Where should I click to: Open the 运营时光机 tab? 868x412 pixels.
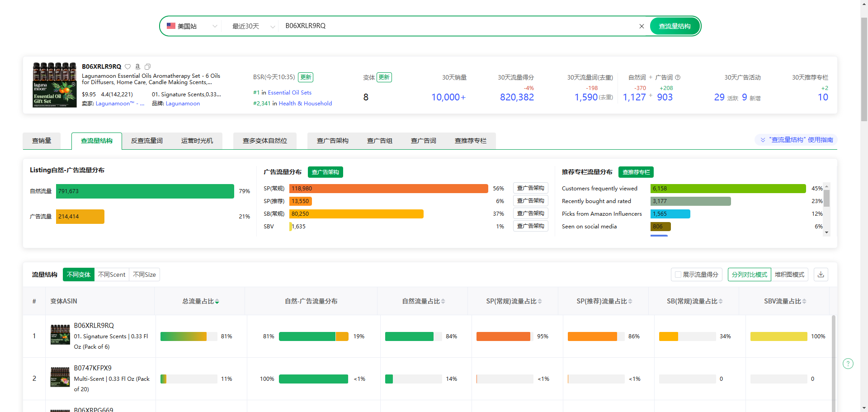click(x=197, y=141)
